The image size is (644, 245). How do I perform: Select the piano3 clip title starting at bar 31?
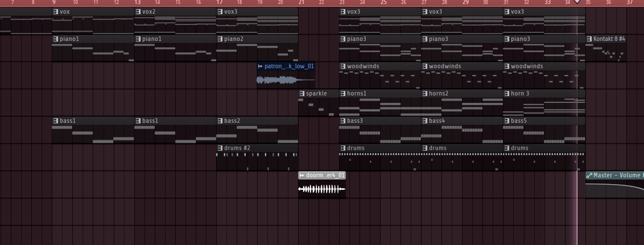tap(521, 39)
